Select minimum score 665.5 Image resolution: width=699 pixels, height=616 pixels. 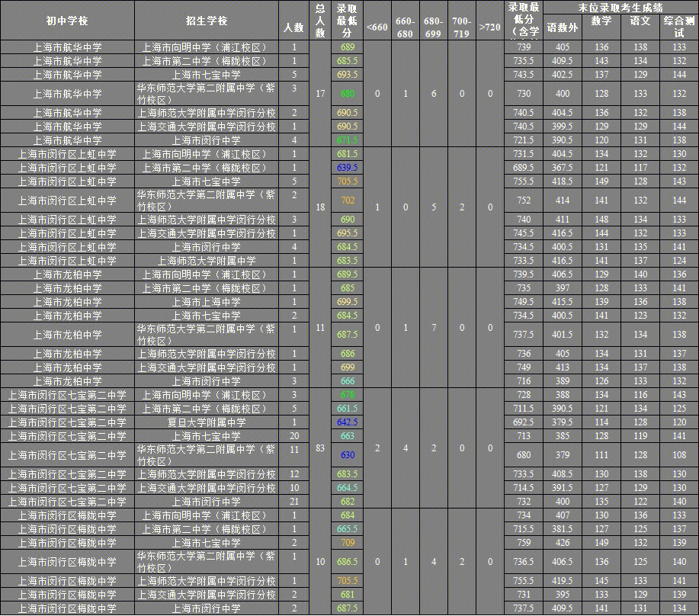[x=348, y=528]
